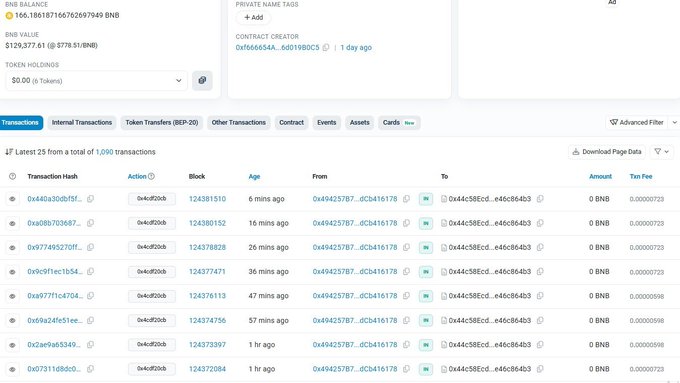Screen dimensions: 680x383
Task: Copy From address in block 124380152 row
Action: coord(406,223)
